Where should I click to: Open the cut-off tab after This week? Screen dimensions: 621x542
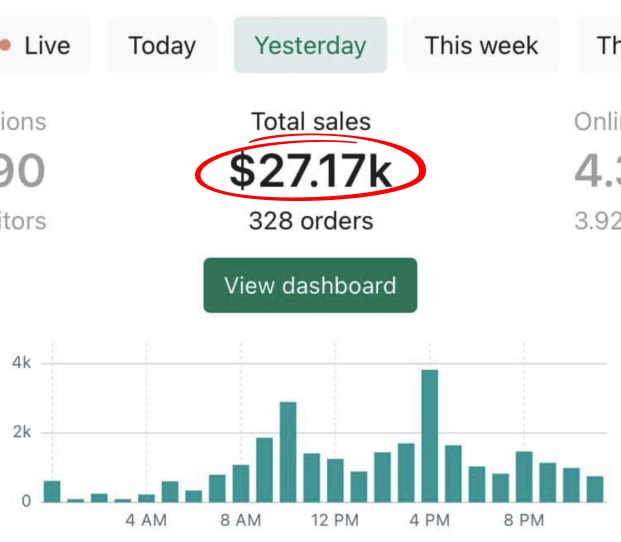click(606, 45)
